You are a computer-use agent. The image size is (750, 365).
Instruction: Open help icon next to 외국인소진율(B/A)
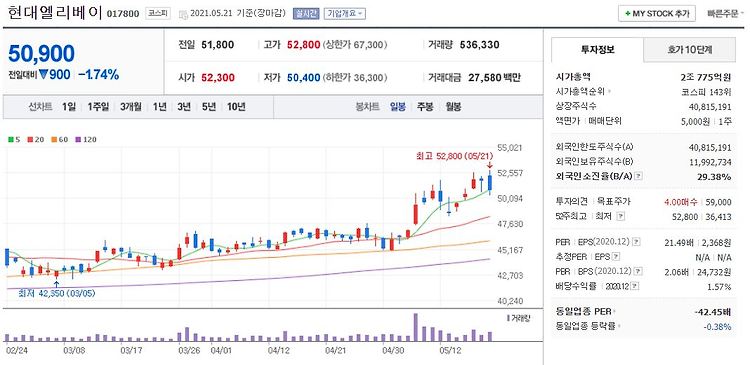tap(638, 177)
